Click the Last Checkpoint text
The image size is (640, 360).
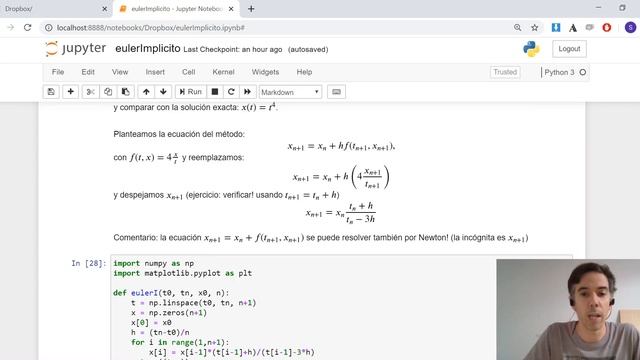pos(233,49)
